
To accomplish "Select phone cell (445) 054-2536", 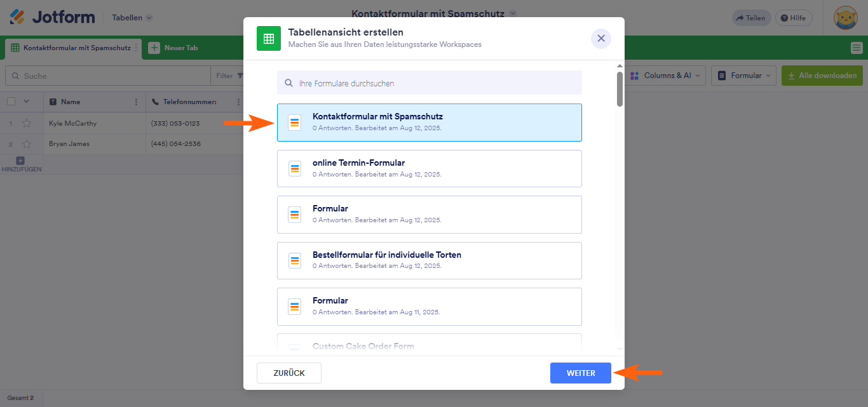I will coord(194,143).
